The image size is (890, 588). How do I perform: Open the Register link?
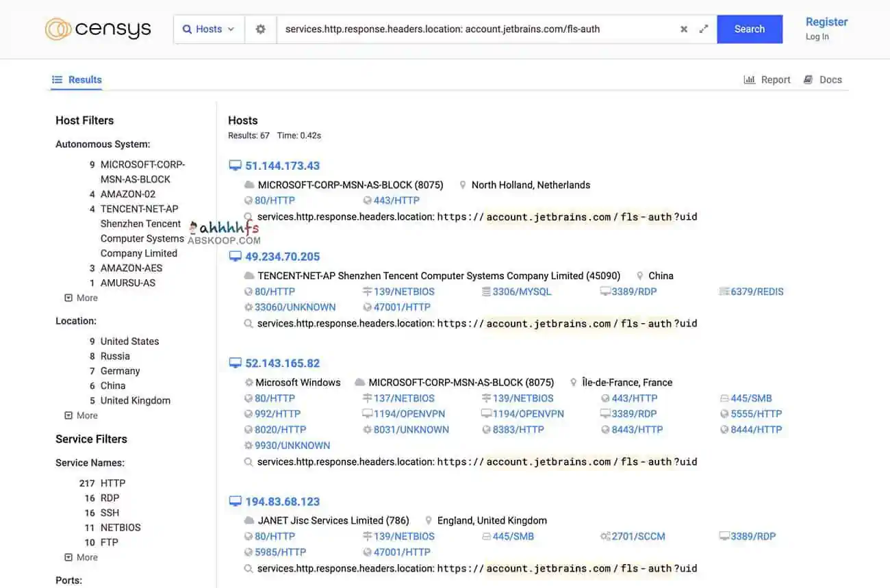[826, 22]
